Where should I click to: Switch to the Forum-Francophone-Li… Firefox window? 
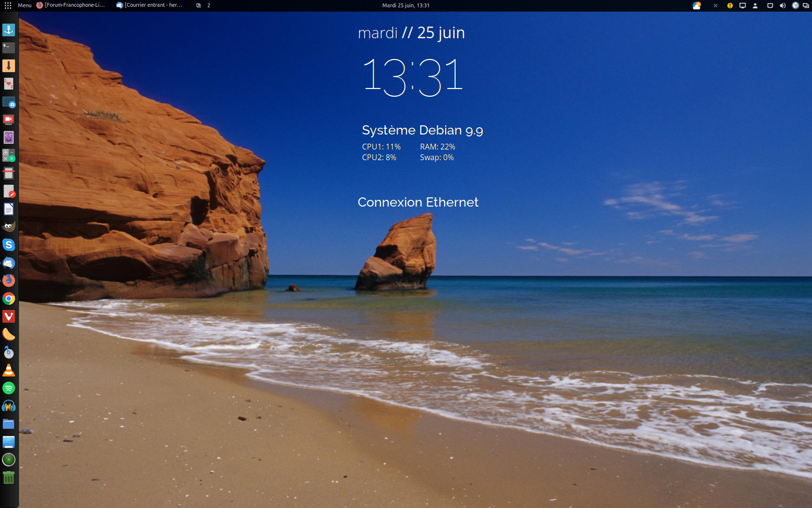pyautogui.click(x=71, y=5)
